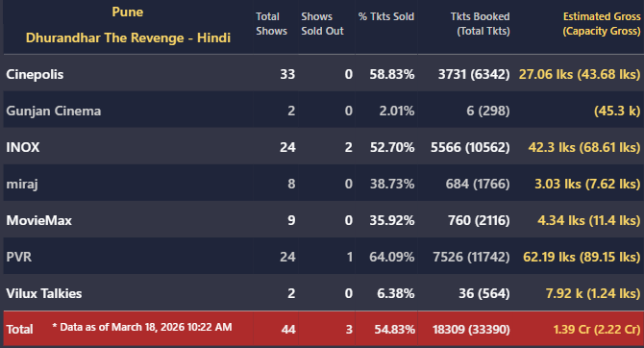Click INOX 52.70% tickets sold

click(x=392, y=147)
